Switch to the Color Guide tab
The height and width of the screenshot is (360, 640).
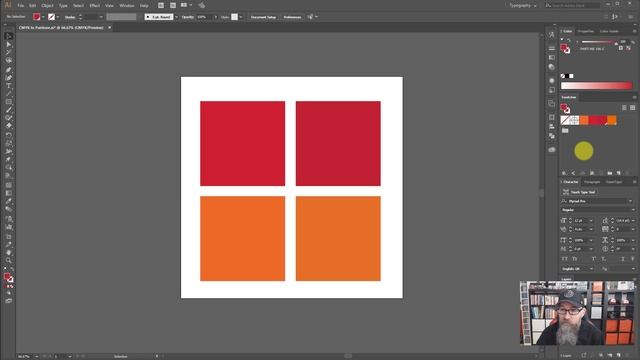click(609, 31)
